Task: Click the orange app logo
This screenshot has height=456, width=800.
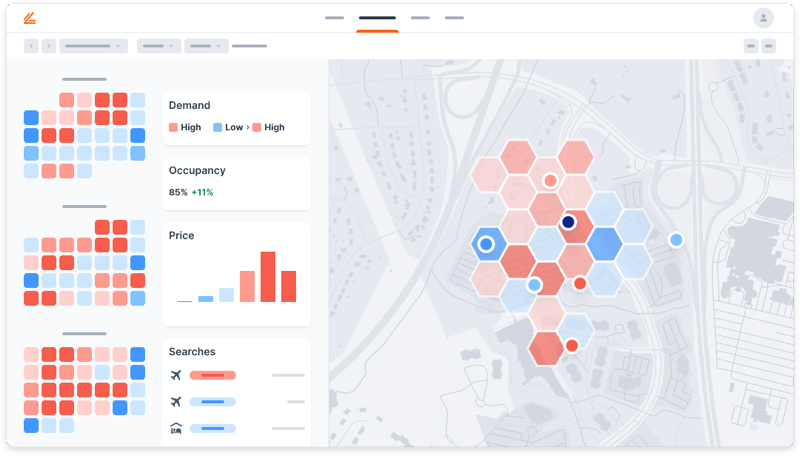Action: click(30, 18)
